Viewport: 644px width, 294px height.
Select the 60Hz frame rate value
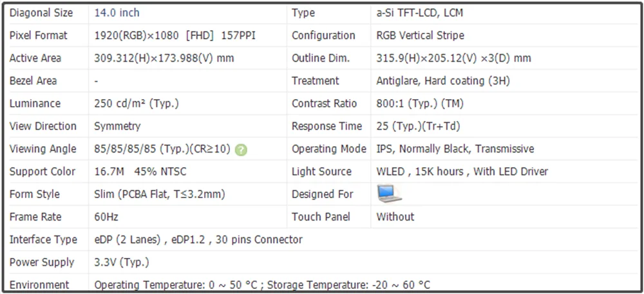[x=106, y=217]
